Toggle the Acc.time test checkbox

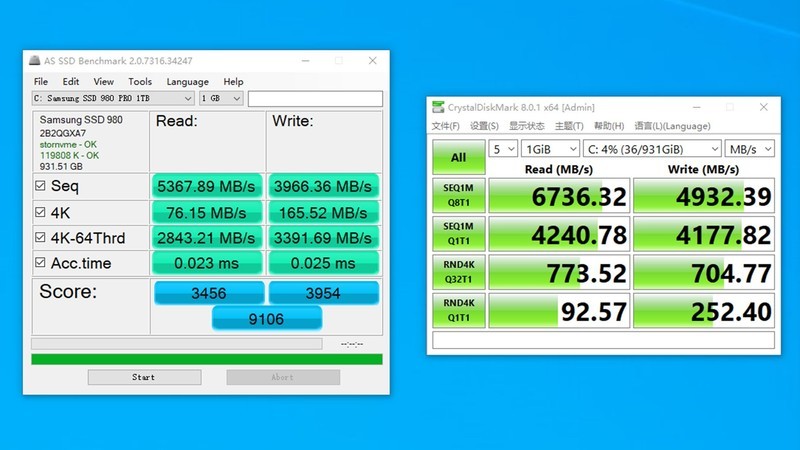[x=40, y=263]
